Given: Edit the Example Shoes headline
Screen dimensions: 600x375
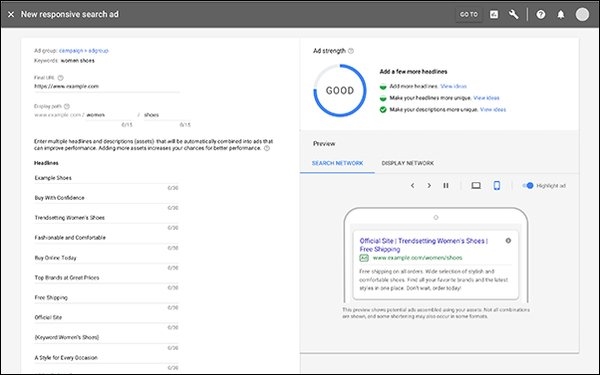Looking at the screenshot, I should click(x=106, y=178).
